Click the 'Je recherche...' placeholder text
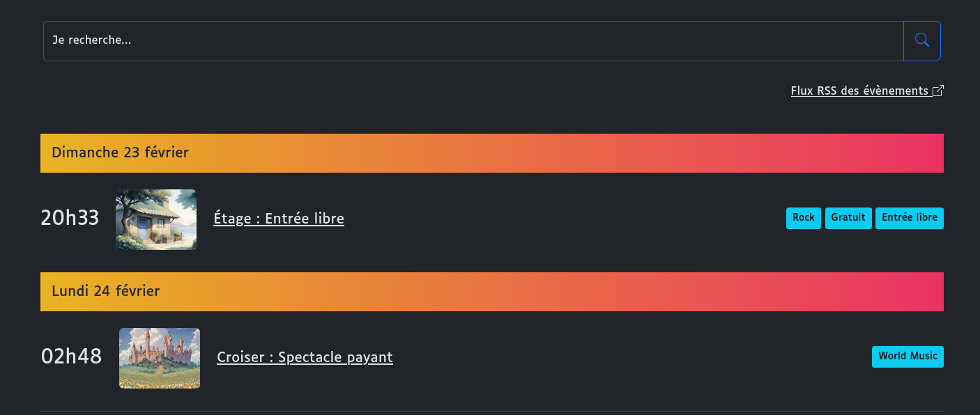Image resolution: width=980 pixels, height=415 pixels. click(x=91, y=40)
